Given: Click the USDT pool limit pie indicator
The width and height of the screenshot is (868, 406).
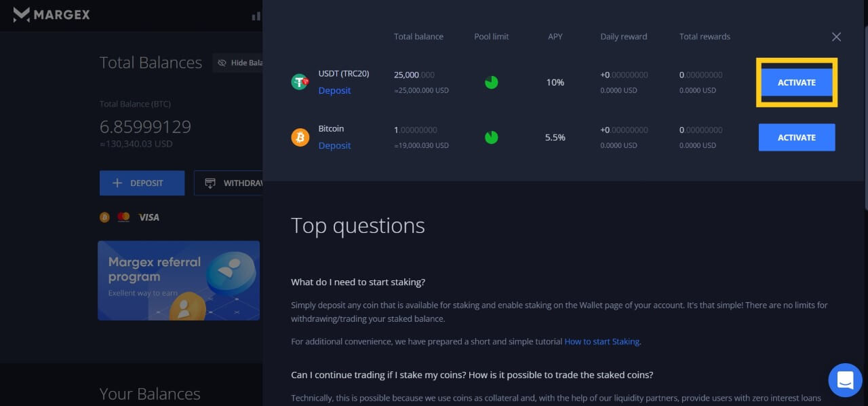Looking at the screenshot, I should [491, 82].
